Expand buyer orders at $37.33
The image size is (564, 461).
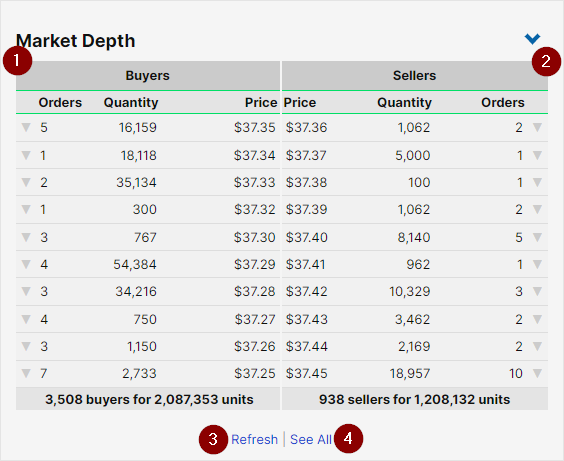pyautogui.click(x=26, y=182)
